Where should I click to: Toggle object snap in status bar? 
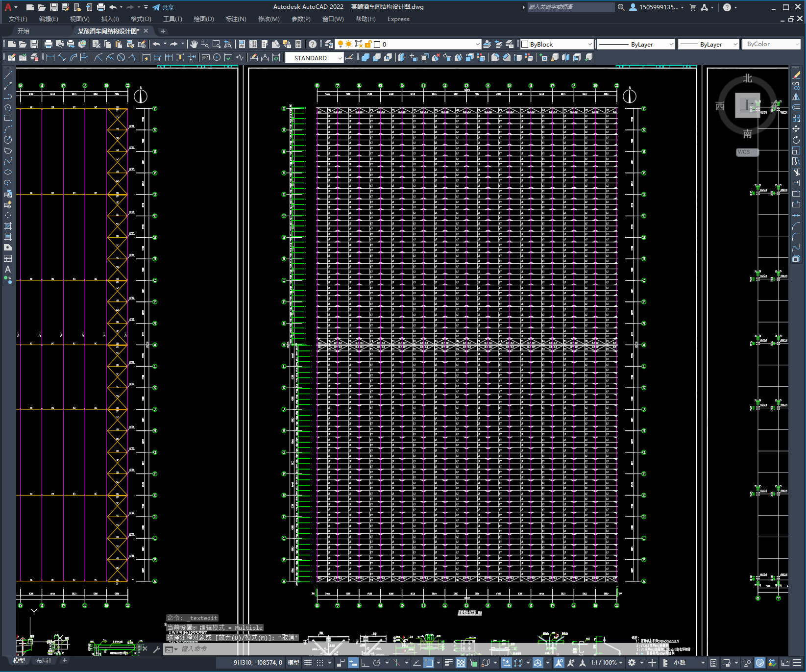pyautogui.click(x=429, y=663)
